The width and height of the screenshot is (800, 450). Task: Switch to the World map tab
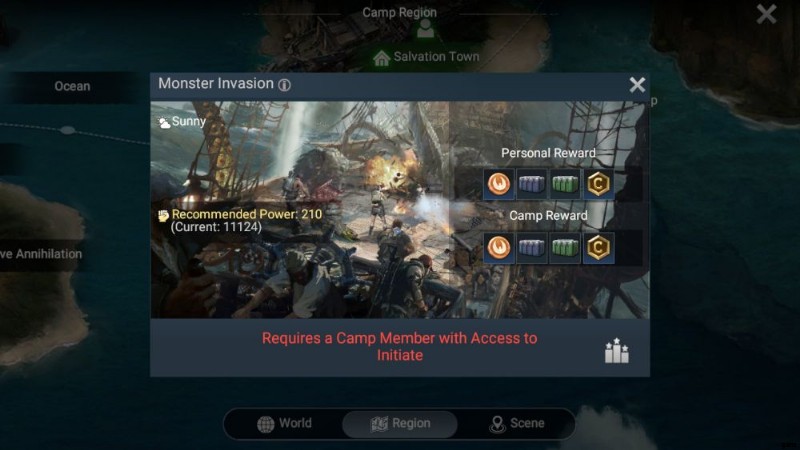[x=284, y=423]
